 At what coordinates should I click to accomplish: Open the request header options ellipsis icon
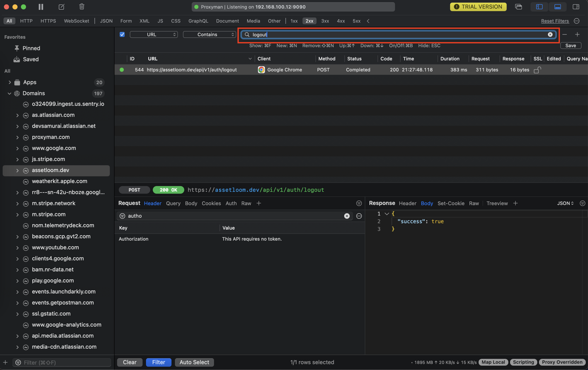359,216
